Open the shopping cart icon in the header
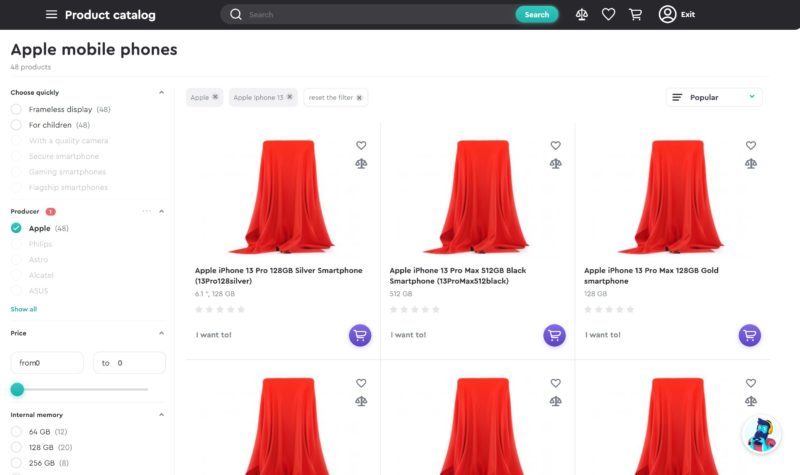Image resolution: width=800 pixels, height=475 pixels. (635, 14)
